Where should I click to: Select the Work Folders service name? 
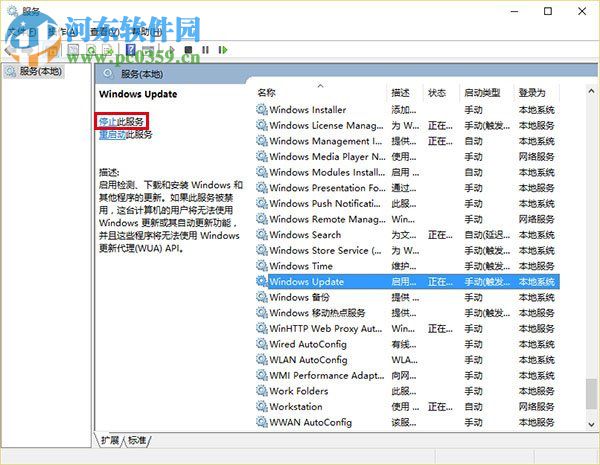(x=299, y=391)
